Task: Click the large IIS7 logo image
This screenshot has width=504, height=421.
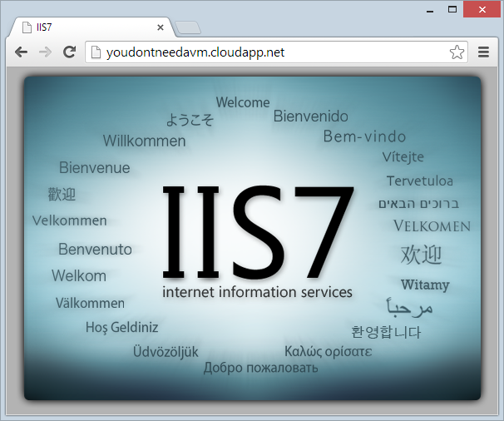Action: click(258, 231)
